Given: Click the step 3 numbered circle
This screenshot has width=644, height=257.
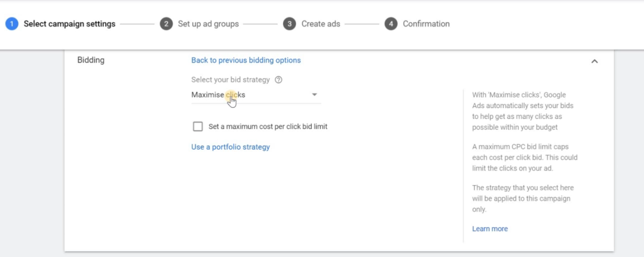Looking at the screenshot, I should pos(289,24).
